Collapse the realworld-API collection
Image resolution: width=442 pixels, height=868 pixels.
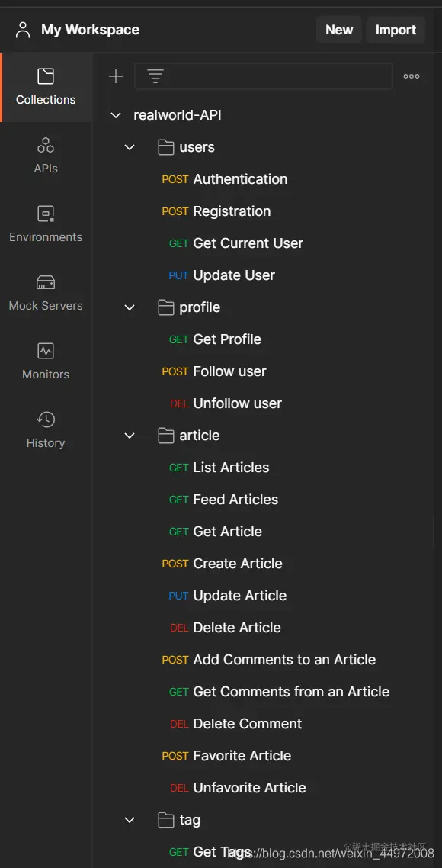(116, 115)
